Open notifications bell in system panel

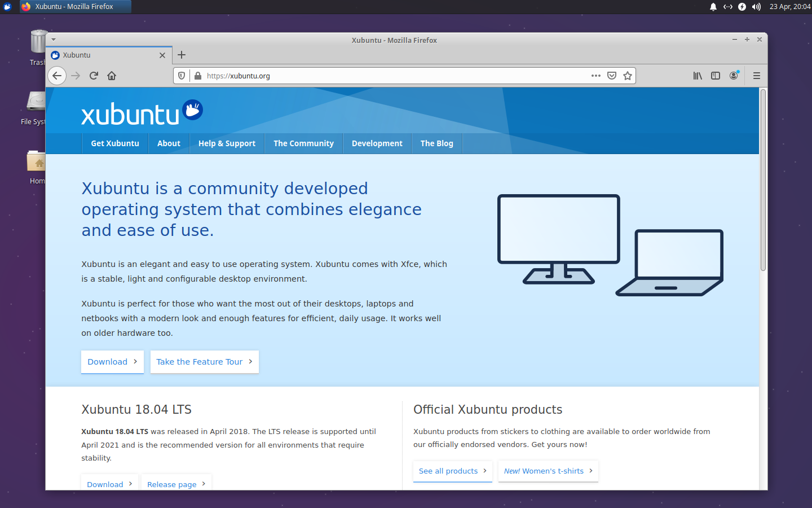point(713,7)
